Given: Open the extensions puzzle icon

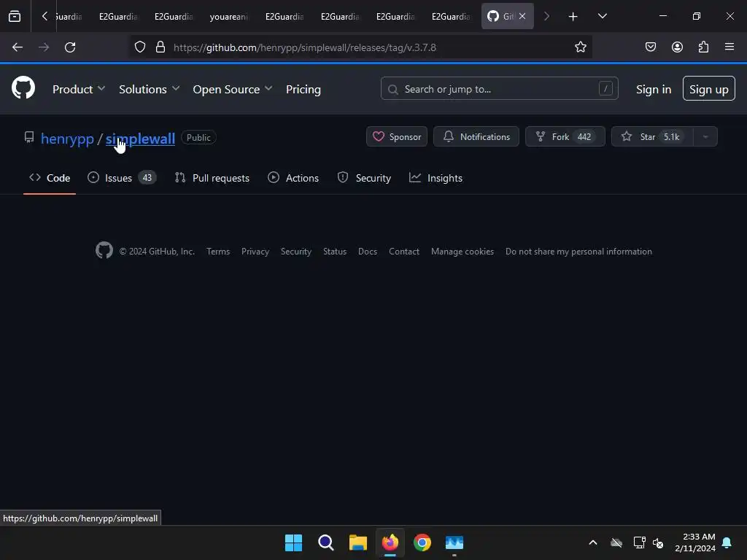Looking at the screenshot, I should coord(704,47).
